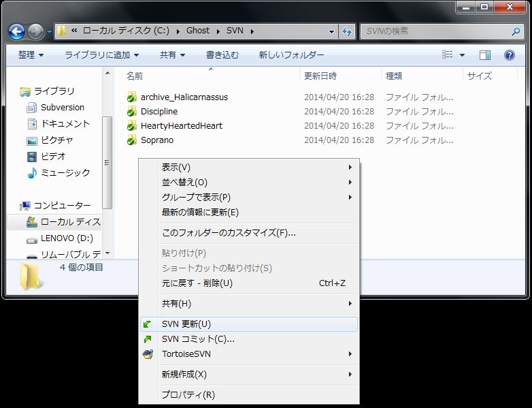
Task: Expand the address bar history dropdown
Action: (x=331, y=31)
